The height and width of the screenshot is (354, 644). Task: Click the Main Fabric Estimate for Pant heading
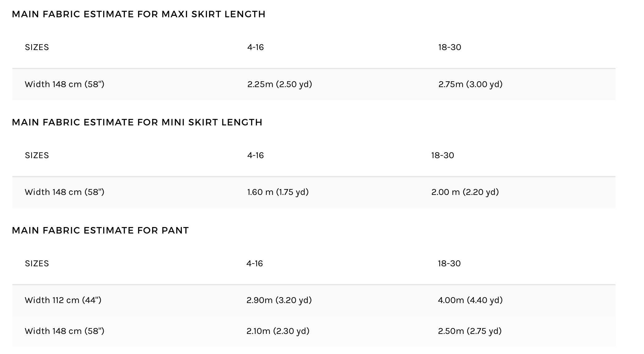(100, 230)
